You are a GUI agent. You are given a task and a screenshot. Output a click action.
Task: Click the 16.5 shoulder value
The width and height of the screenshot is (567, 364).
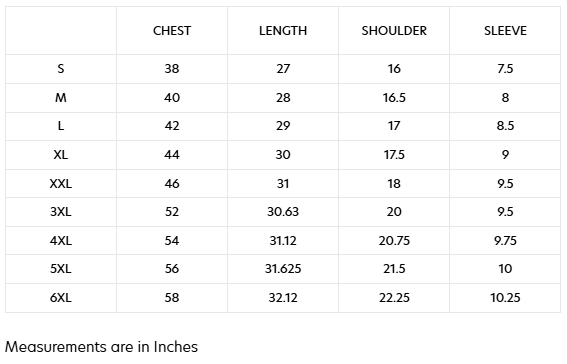tap(394, 98)
